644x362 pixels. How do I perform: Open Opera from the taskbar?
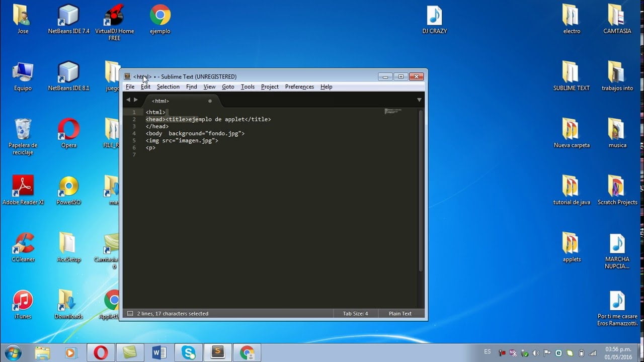[101, 352]
